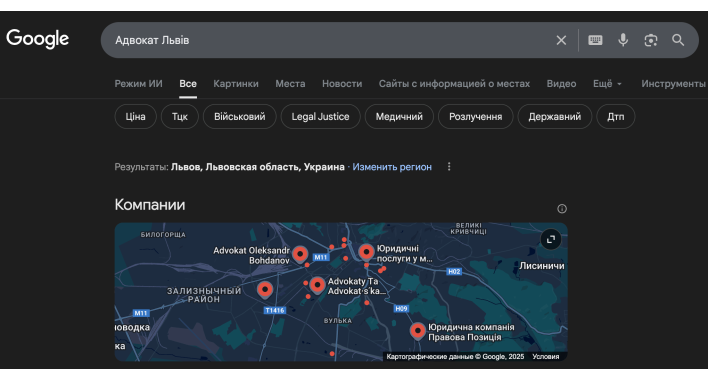Open the Картинки tab
708x380 pixels.
(236, 83)
